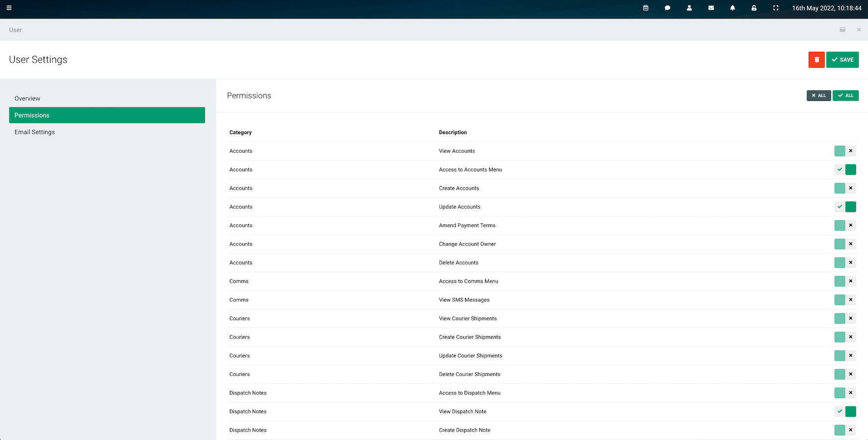Deny all permissions with X ALL
Screen dimensions: 868x440
point(819,96)
